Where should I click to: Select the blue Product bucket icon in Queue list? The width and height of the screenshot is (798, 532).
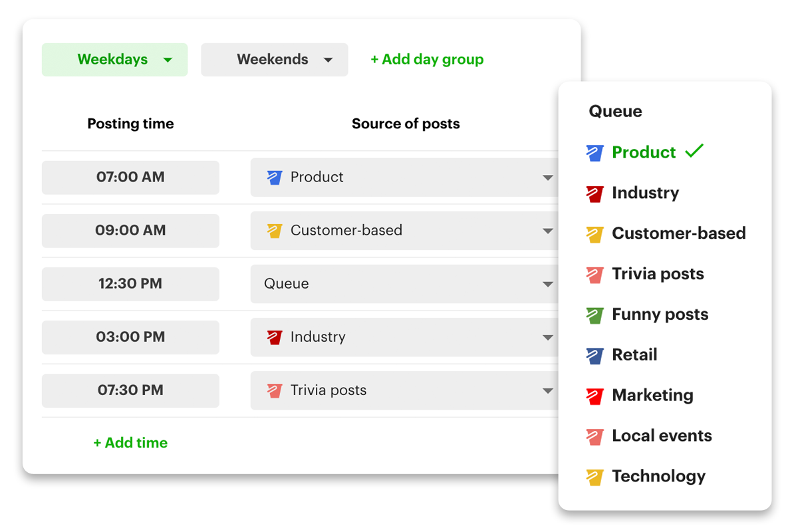pyautogui.click(x=596, y=152)
